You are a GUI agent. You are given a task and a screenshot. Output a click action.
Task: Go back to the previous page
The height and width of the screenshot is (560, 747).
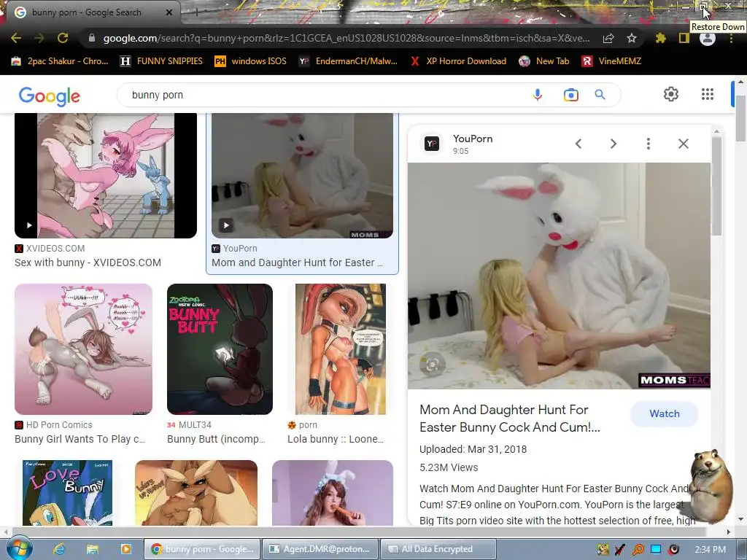(16, 38)
